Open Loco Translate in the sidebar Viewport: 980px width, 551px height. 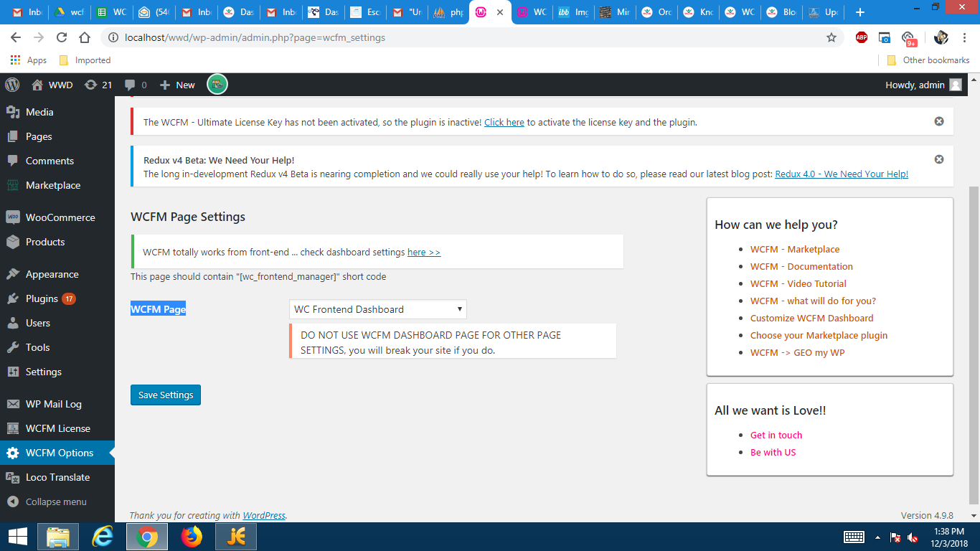pyautogui.click(x=57, y=477)
